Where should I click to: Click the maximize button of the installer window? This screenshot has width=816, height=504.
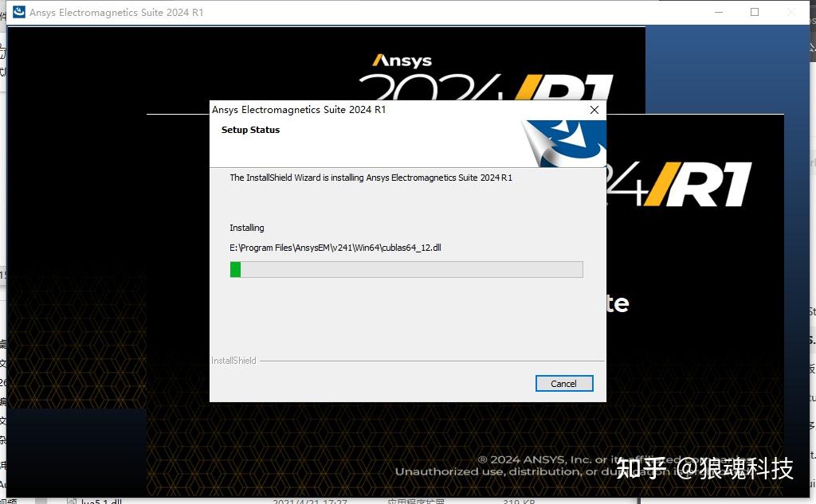[754, 12]
